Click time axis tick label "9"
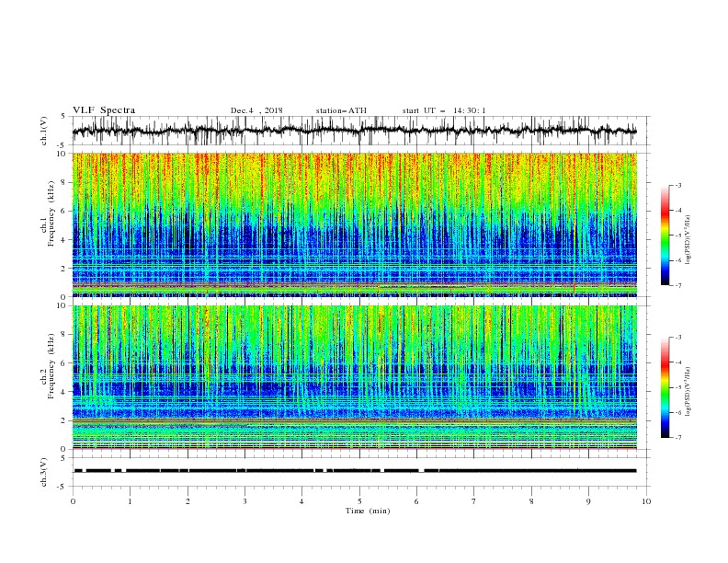 tap(588, 501)
